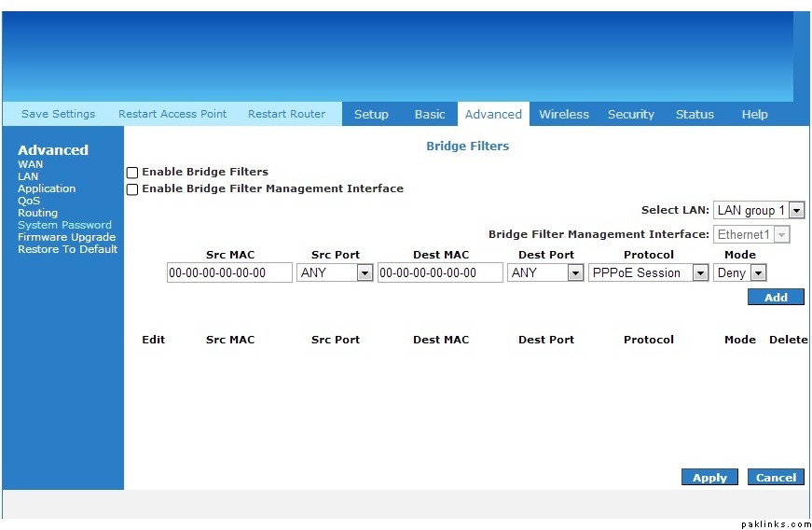
Task: Go to the Status tab
Action: point(695,115)
